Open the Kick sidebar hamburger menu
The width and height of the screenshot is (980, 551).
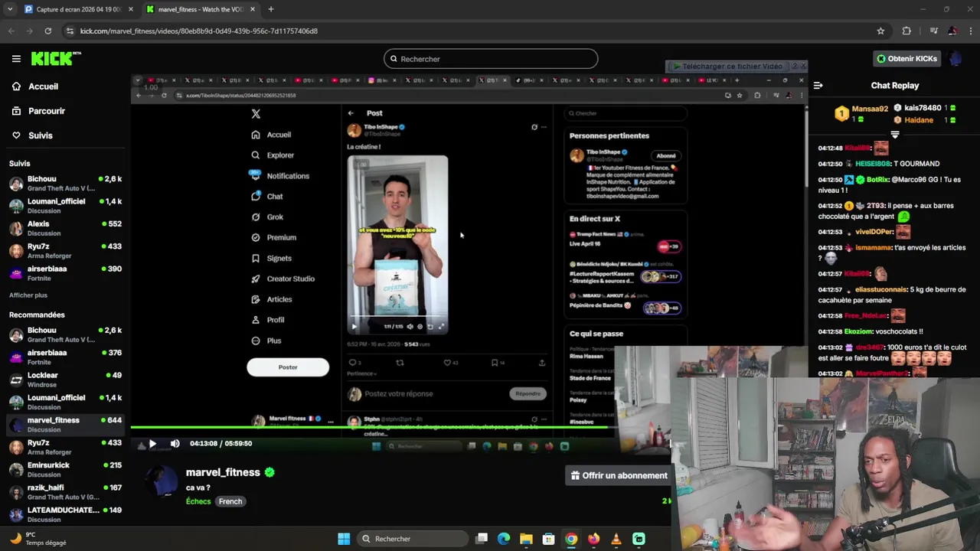[16, 58]
